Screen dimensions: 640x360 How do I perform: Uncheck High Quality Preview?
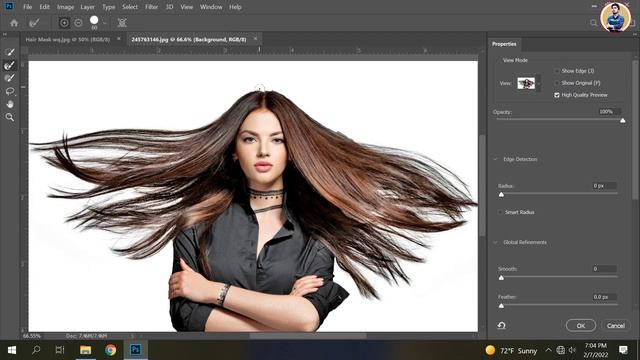coord(557,95)
